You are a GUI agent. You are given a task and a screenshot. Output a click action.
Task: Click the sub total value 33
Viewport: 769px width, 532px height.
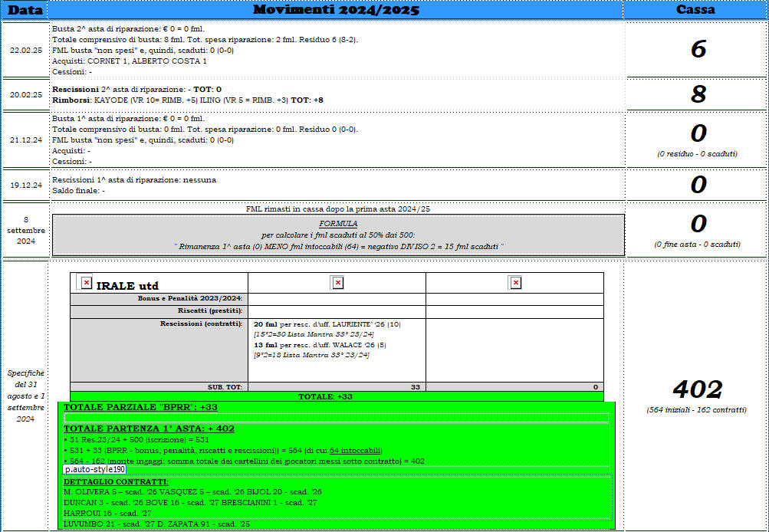point(416,387)
